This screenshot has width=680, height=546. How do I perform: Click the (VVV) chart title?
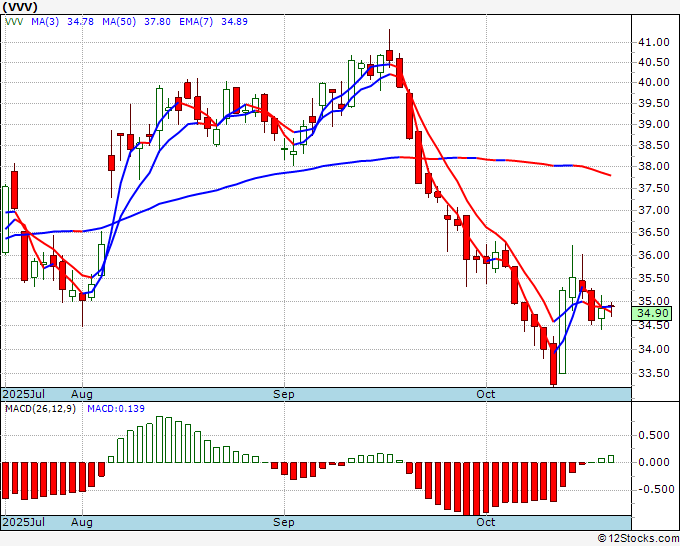20,7
